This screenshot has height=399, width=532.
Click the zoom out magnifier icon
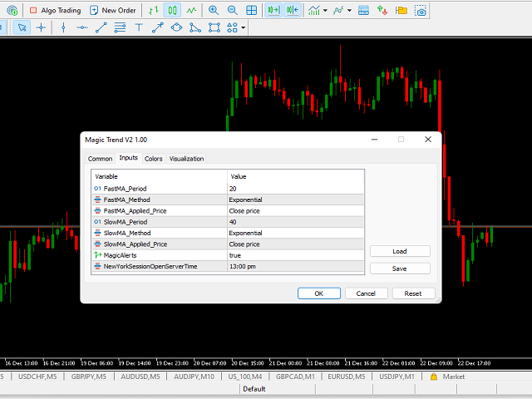(233, 11)
